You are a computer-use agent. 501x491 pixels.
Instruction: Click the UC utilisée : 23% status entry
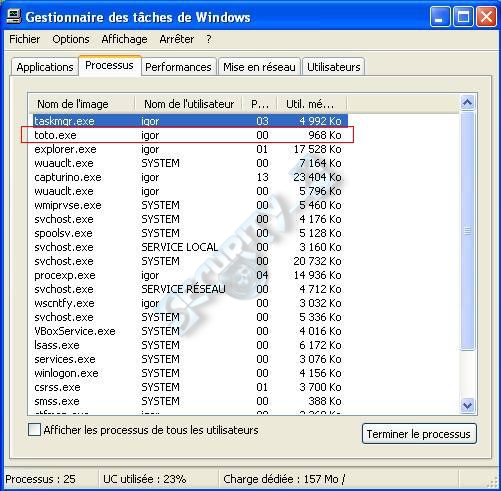coord(145,479)
